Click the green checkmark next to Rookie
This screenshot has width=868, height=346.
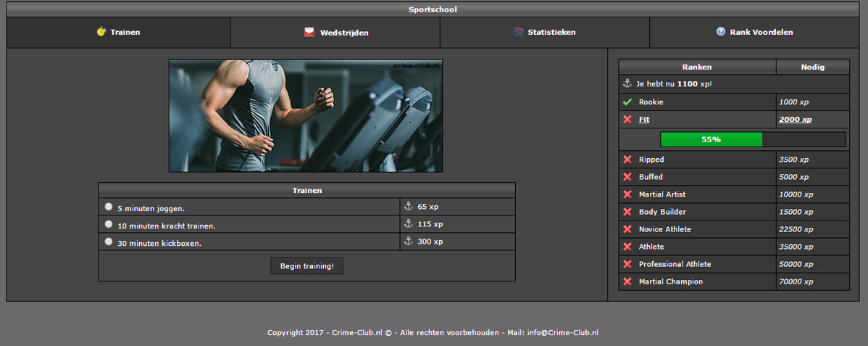627,102
